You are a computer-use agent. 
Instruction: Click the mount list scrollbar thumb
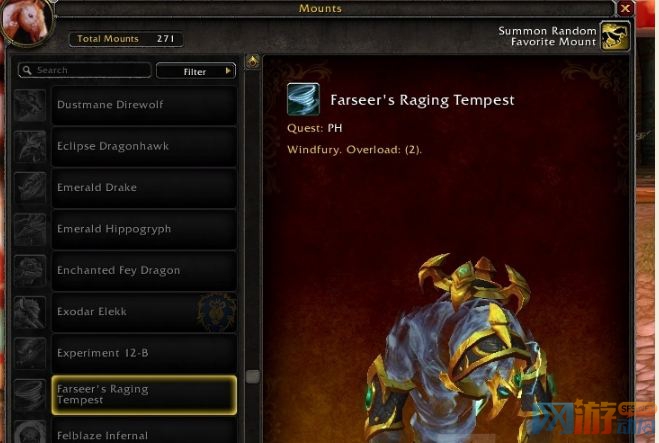point(252,376)
